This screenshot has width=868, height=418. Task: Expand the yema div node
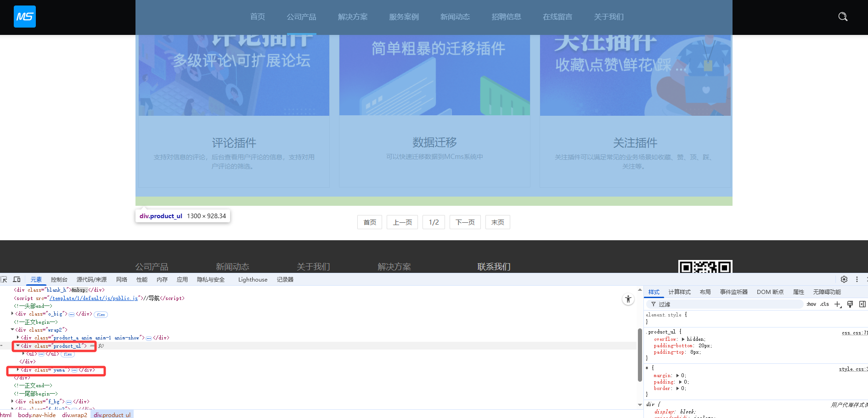[18, 370]
